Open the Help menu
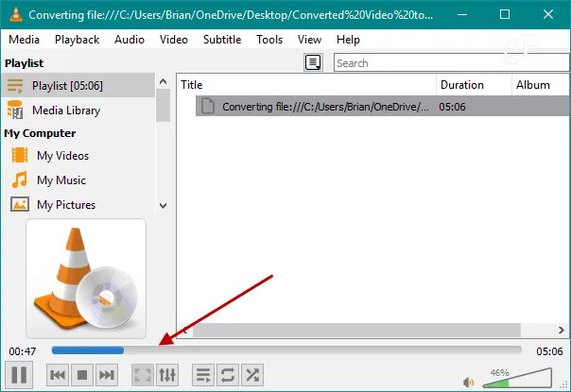The image size is (571, 392). click(x=348, y=40)
